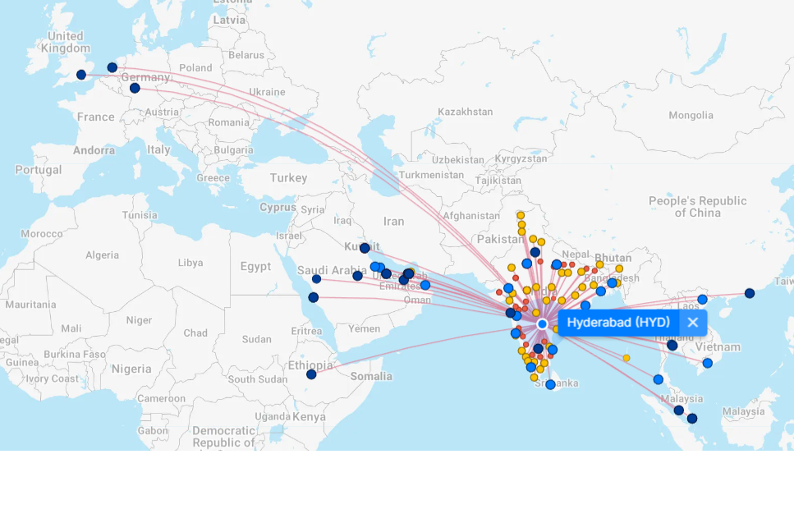Click the airport marker in the United Kingdom

81,75
